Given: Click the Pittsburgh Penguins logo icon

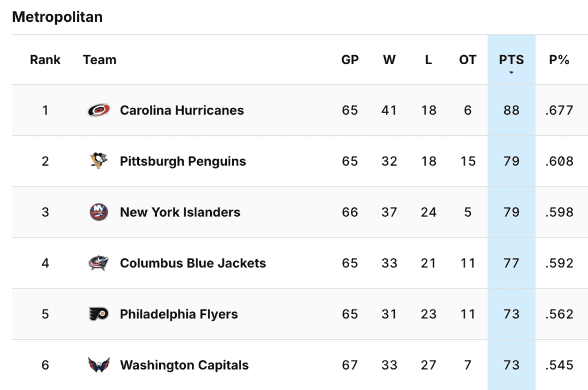Looking at the screenshot, I should click(x=99, y=161).
